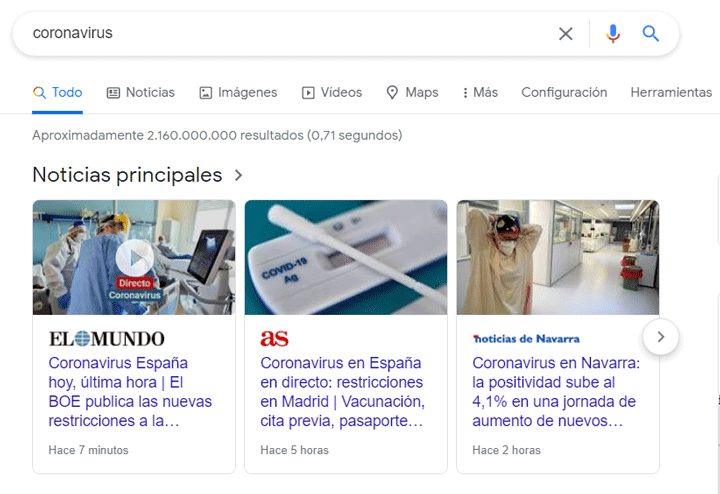
Task: Click the Noticias de Navarra logo
Action: point(526,339)
